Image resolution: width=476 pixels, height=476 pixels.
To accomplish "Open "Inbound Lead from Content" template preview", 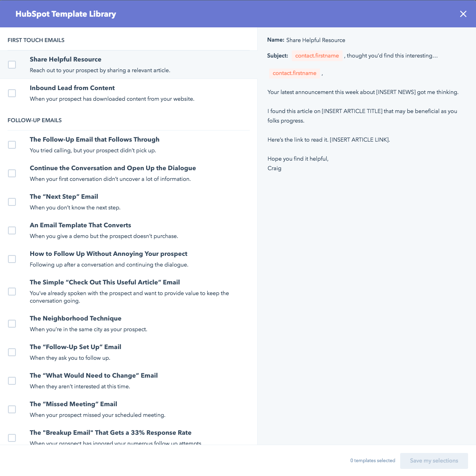I will tap(72, 88).
